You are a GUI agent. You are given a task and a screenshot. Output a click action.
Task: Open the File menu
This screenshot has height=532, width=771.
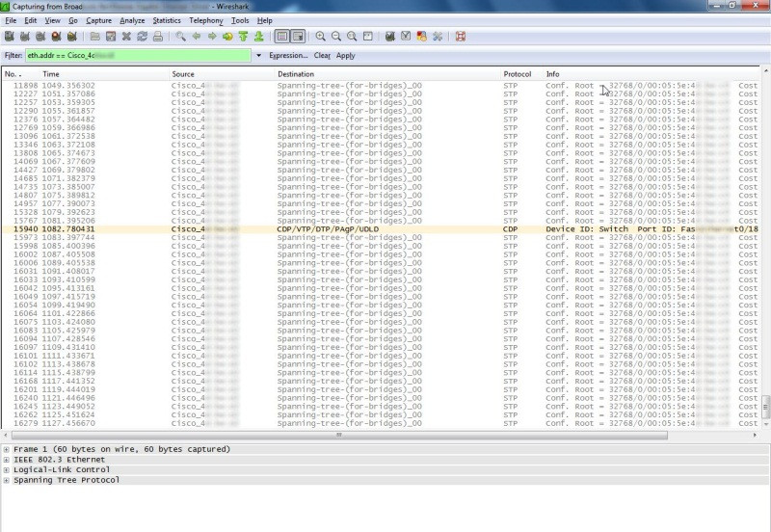(x=11, y=20)
